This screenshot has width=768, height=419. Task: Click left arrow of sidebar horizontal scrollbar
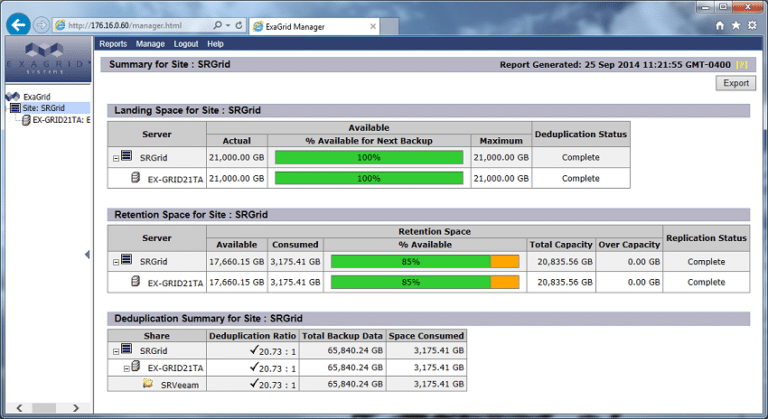click(x=19, y=408)
